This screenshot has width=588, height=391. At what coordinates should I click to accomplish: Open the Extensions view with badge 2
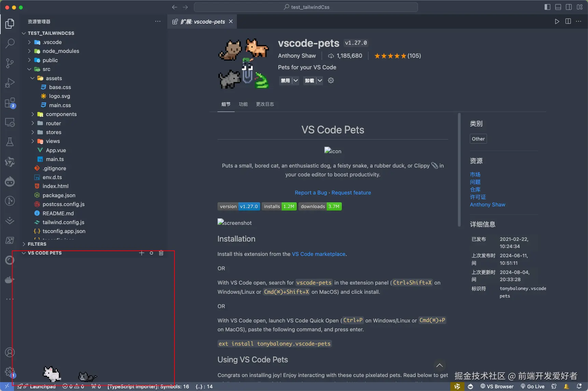pyautogui.click(x=10, y=103)
